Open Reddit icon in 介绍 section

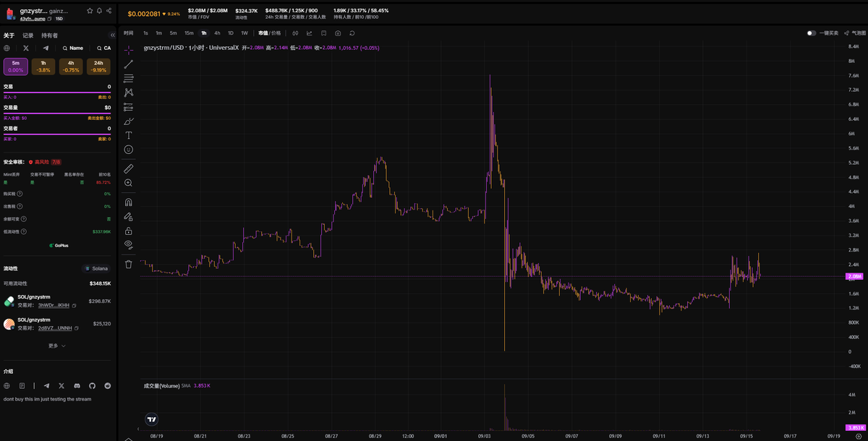(x=108, y=386)
